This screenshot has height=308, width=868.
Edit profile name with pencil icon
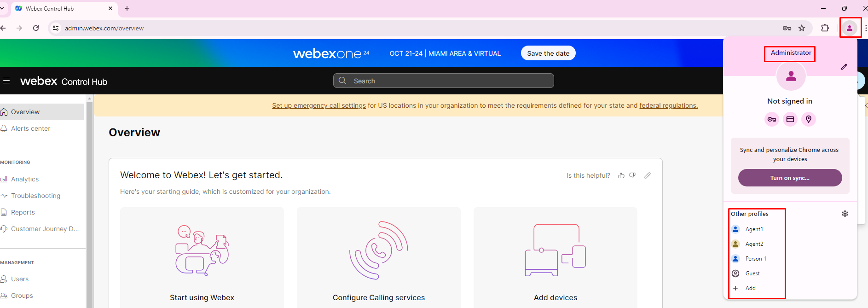click(844, 67)
